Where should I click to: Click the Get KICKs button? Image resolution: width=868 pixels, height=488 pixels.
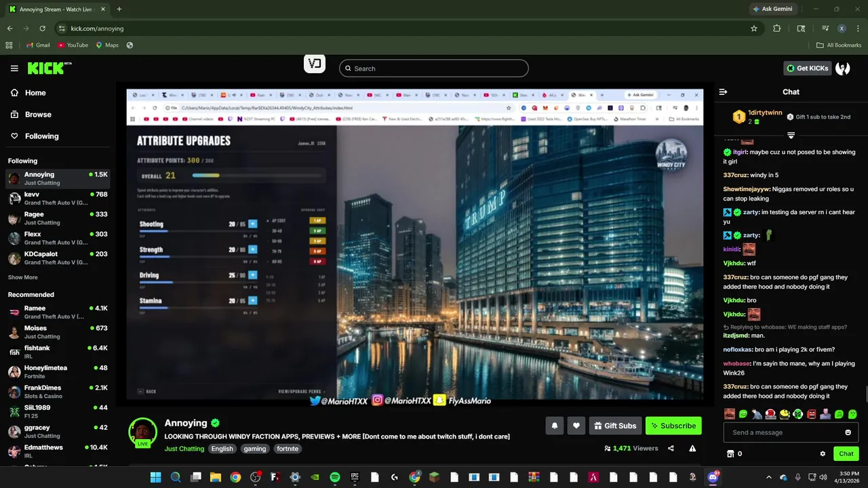coord(808,68)
